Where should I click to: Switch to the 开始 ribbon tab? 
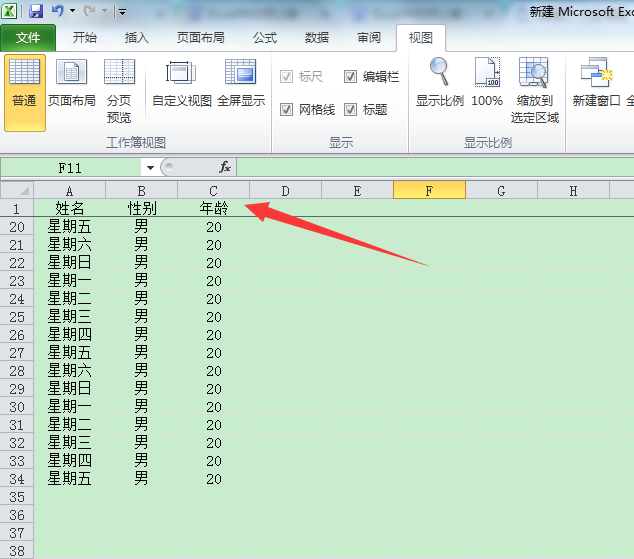[85, 38]
